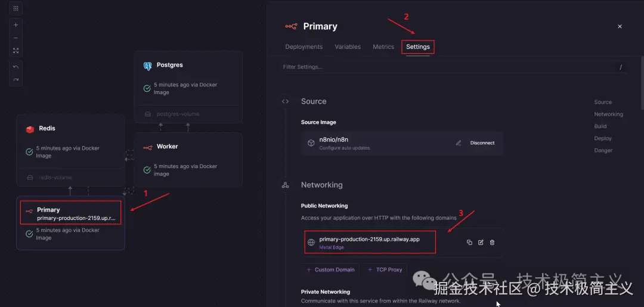Select the Primary service card title
This screenshot has width=644, height=307.
(x=48, y=210)
